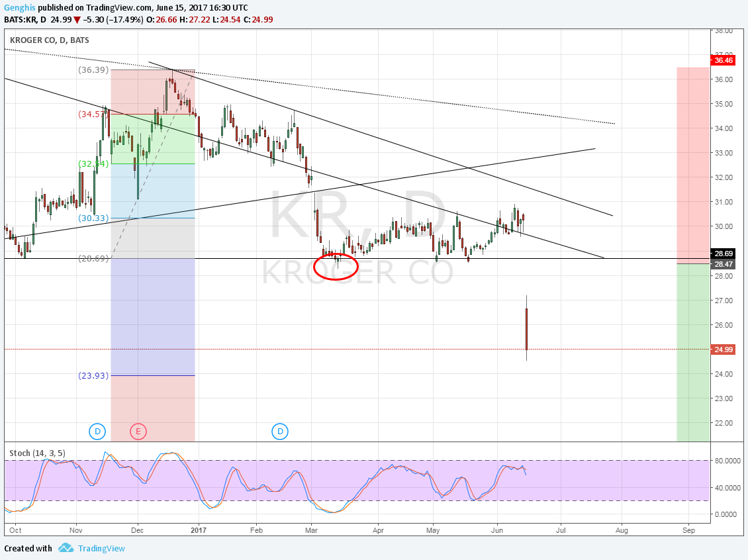Click the (32.54) green level label
The width and height of the screenshot is (748, 560).
tap(93, 163)
